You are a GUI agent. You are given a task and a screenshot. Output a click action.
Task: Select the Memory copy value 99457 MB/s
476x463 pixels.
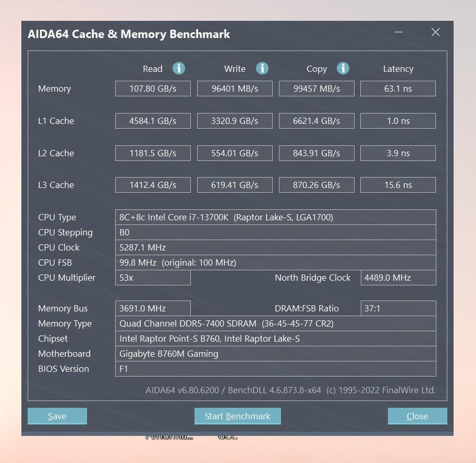click(316, 89)
